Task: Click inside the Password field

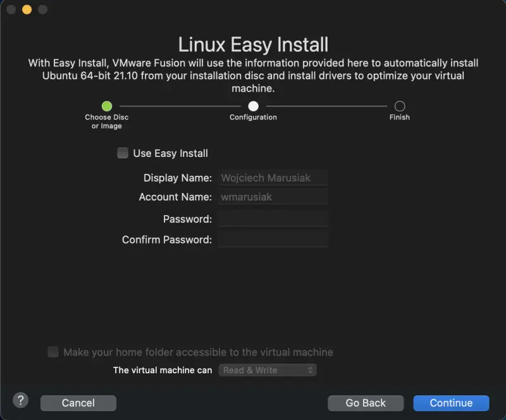Action: click(x=273, y=219)
